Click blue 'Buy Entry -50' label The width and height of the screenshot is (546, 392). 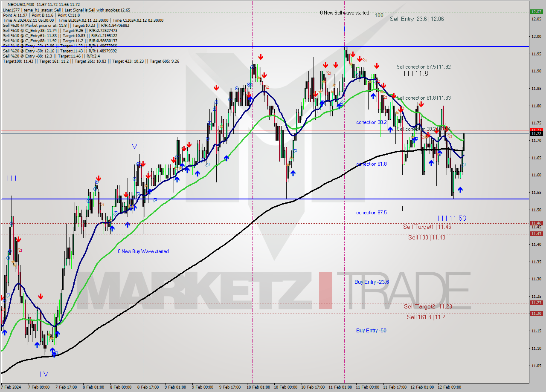pos(371,331)
